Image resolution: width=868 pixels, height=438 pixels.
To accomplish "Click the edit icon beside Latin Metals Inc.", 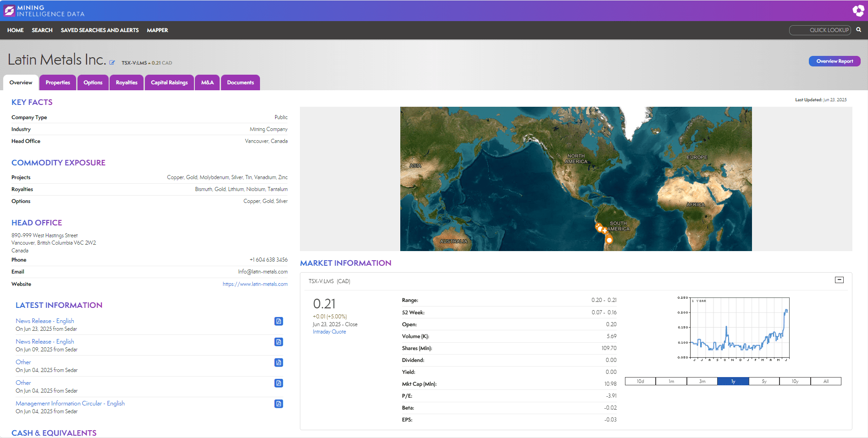I will [112, 63].
